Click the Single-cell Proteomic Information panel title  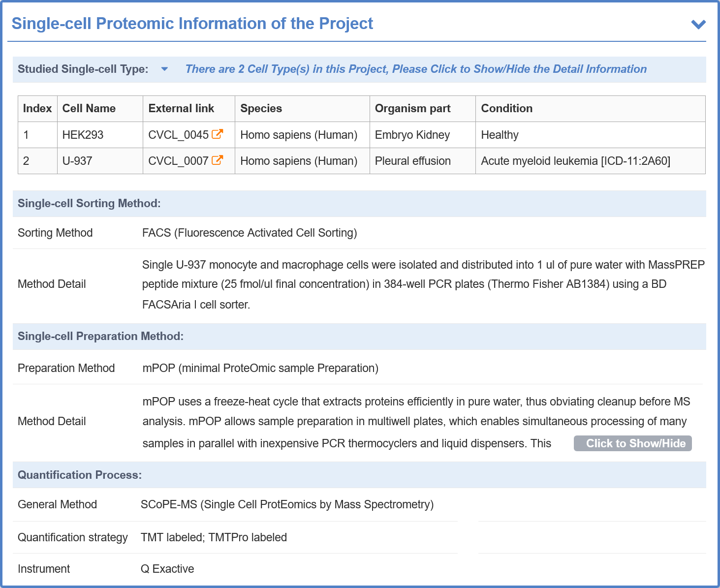pyautogui.click(x=192, y=24)
